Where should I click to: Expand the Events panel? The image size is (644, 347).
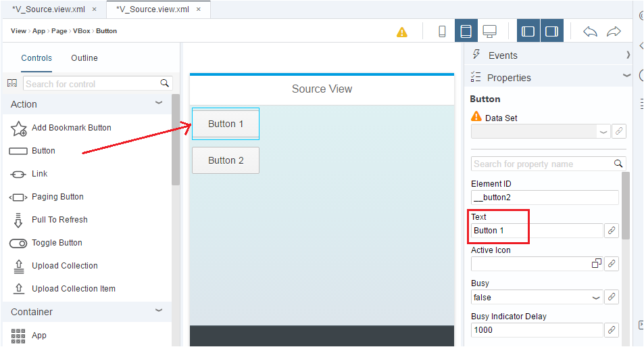tap(628, 55)
